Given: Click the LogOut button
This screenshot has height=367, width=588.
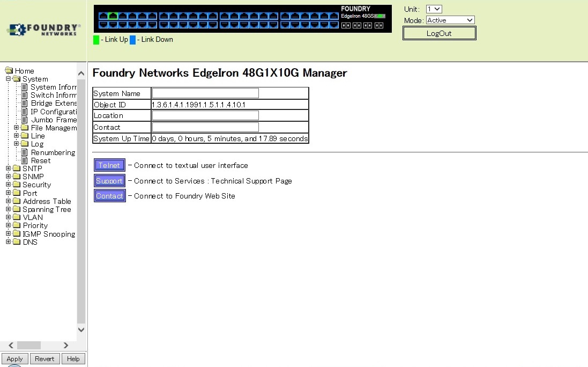Looking at the screenshot, I should click(x=439, y=33).
